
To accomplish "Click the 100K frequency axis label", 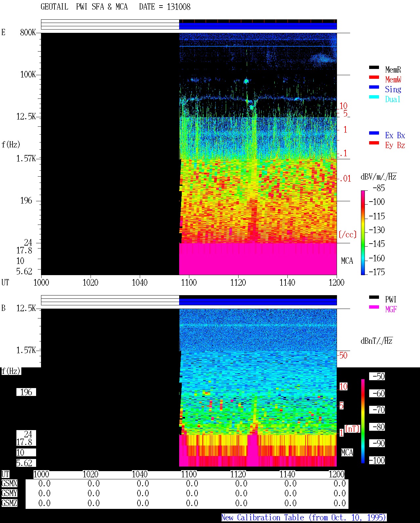I will click(28, 75).
